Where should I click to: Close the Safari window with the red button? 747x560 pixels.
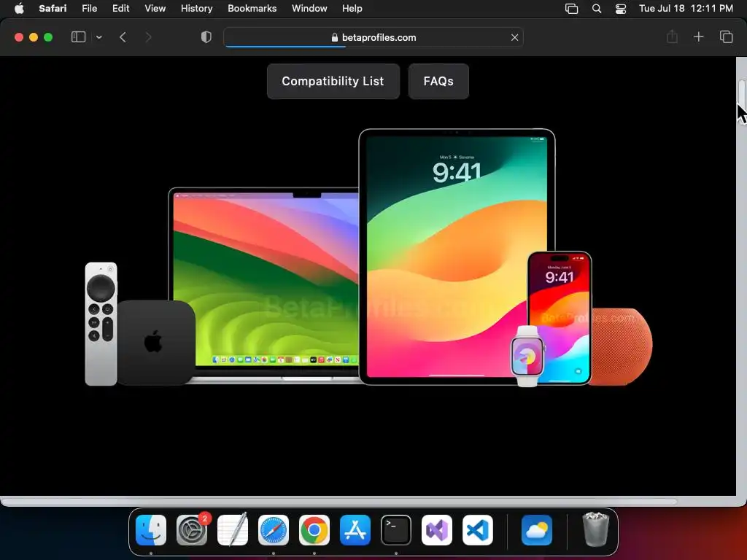point(19,37)
